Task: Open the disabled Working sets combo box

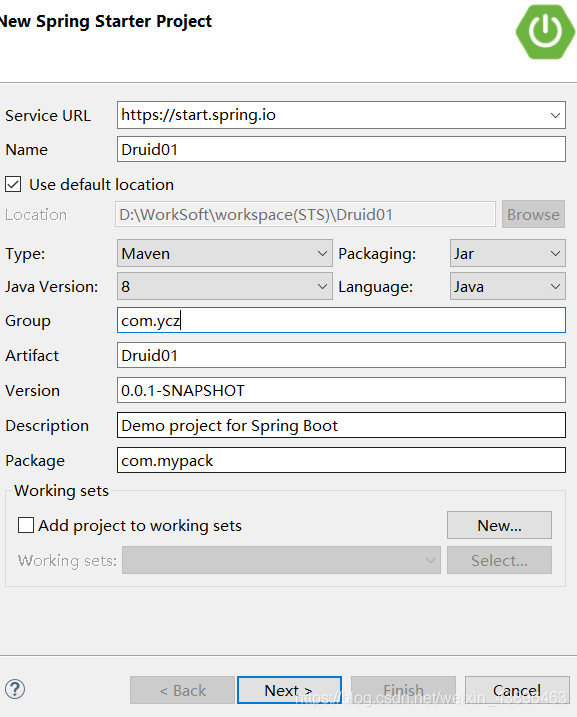Action: coord(281,560)
